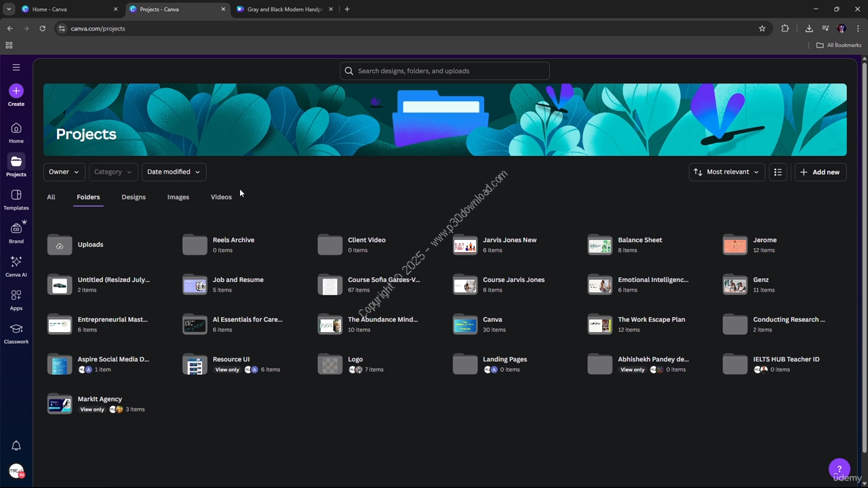Open Classwork in the sidebar
This screenshot has width=868, height=488.
tap(16, 333)
